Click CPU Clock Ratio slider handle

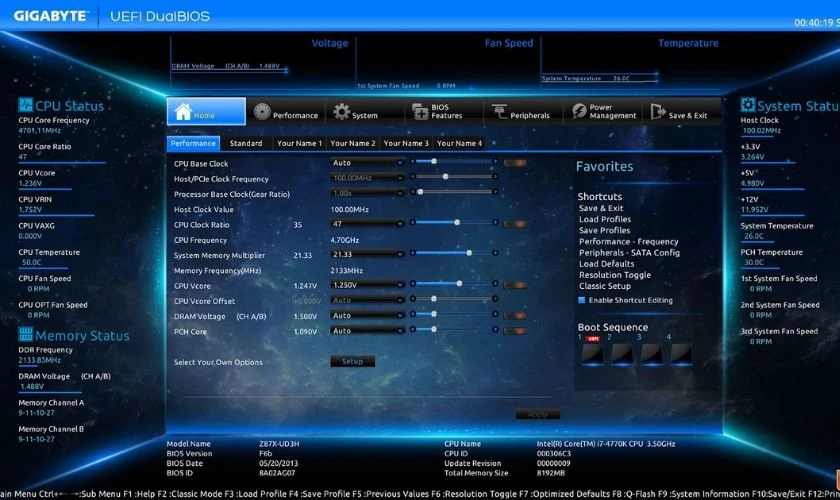[x=457, y=222]
